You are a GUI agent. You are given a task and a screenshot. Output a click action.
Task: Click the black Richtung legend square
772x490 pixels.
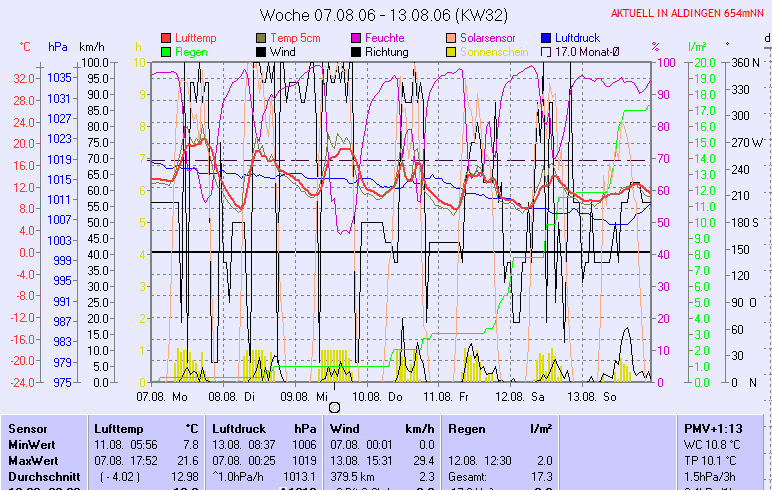click(x=356, y=51)
